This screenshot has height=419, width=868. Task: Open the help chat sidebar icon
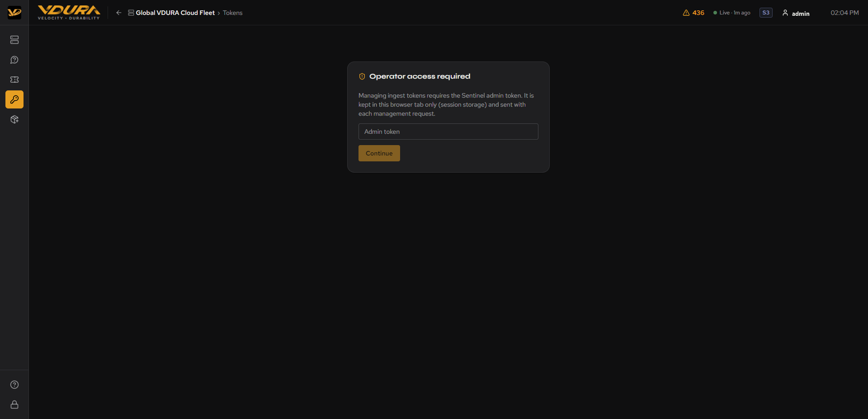point(14,60)
